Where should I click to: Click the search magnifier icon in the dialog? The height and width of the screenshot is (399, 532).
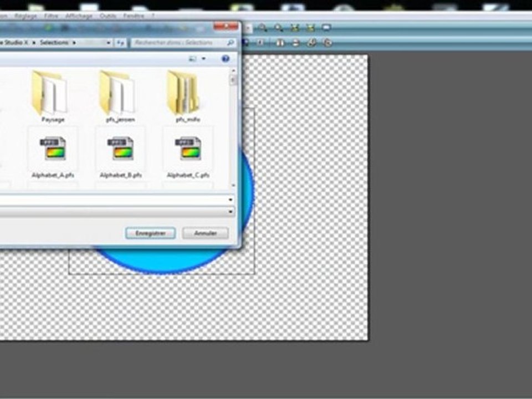(x=230, y=43)
